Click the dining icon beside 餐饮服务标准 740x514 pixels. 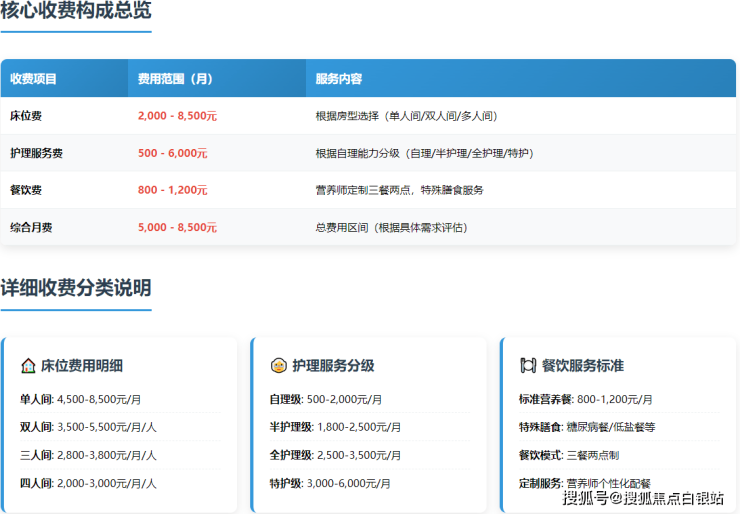pos(528,366)
